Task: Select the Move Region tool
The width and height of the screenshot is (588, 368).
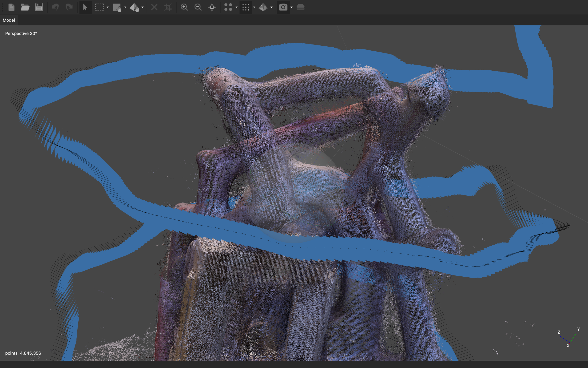Action: coord(117,7)
